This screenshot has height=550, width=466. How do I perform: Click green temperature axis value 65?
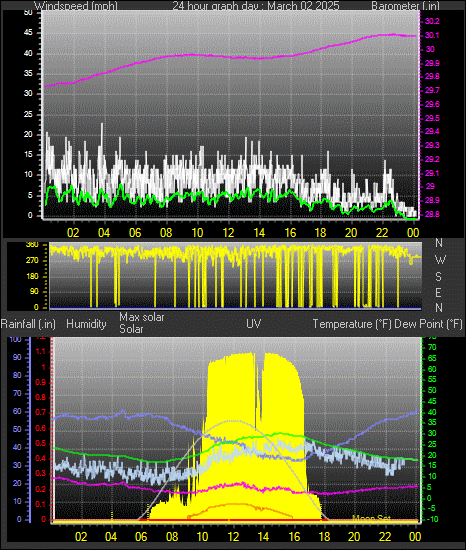[432, 358]
